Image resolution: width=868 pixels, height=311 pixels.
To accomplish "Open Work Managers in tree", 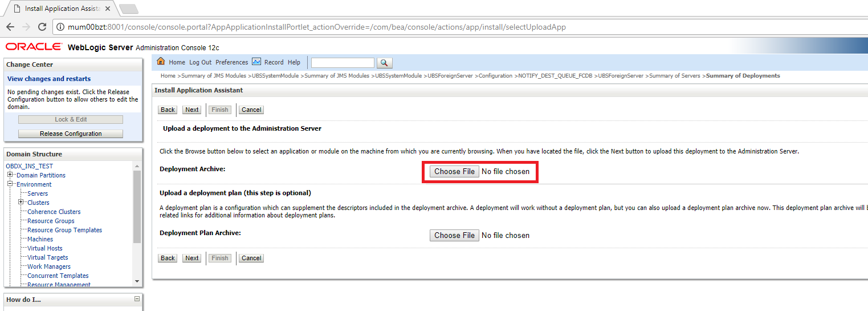I will (x=49, y=266).
